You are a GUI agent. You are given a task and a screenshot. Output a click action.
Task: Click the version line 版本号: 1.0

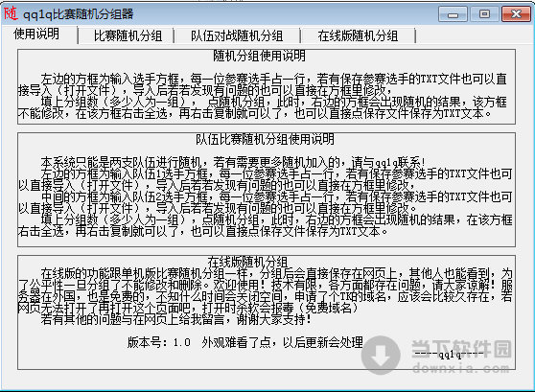coord(159,342)
